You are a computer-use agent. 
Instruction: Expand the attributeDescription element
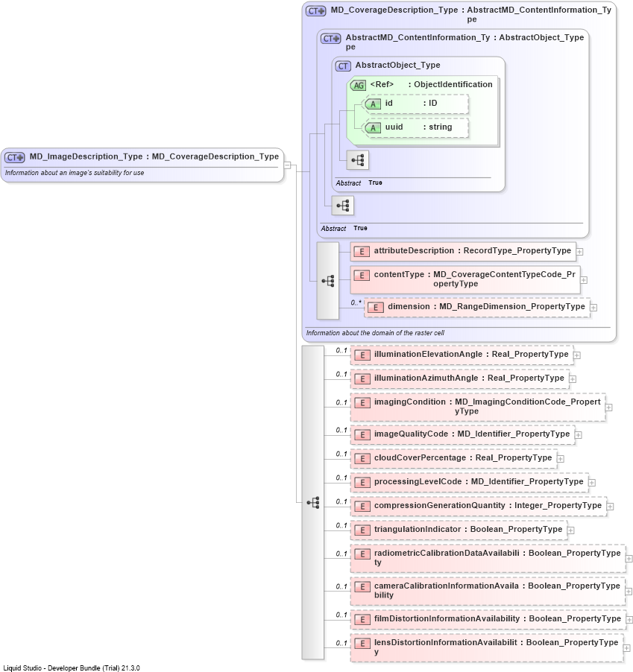click(579, 252)
